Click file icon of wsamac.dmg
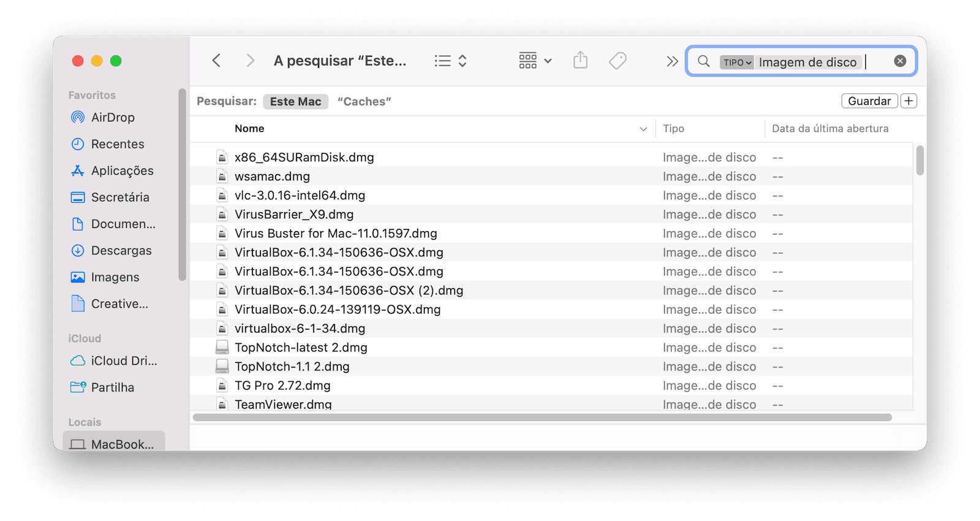Viewport: 980px width, 521px height. coord(222,177)
